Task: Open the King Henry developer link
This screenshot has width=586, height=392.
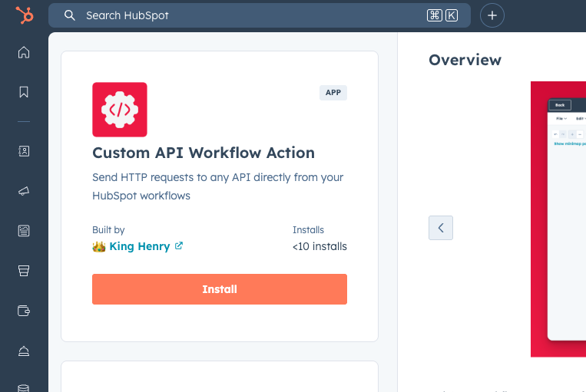Action: (139, 246)
